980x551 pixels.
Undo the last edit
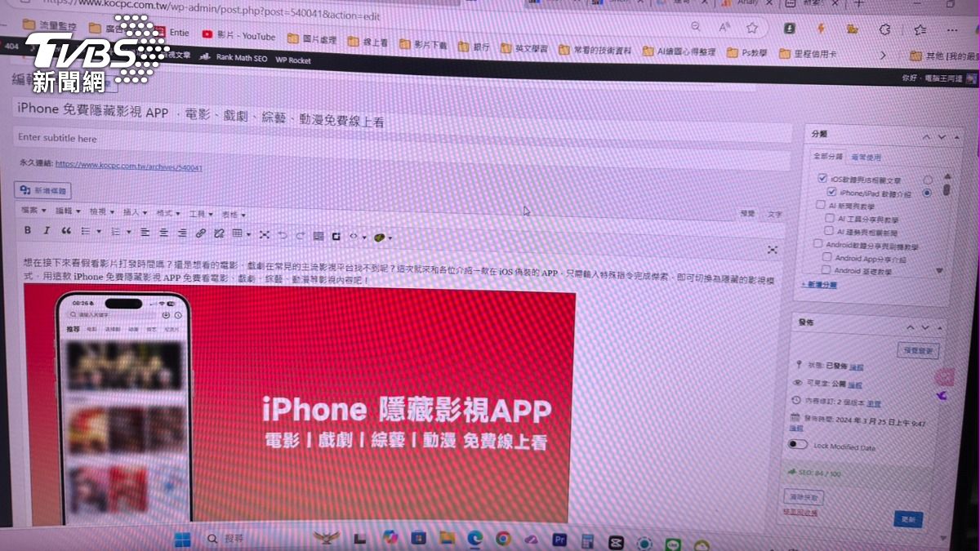283,235
